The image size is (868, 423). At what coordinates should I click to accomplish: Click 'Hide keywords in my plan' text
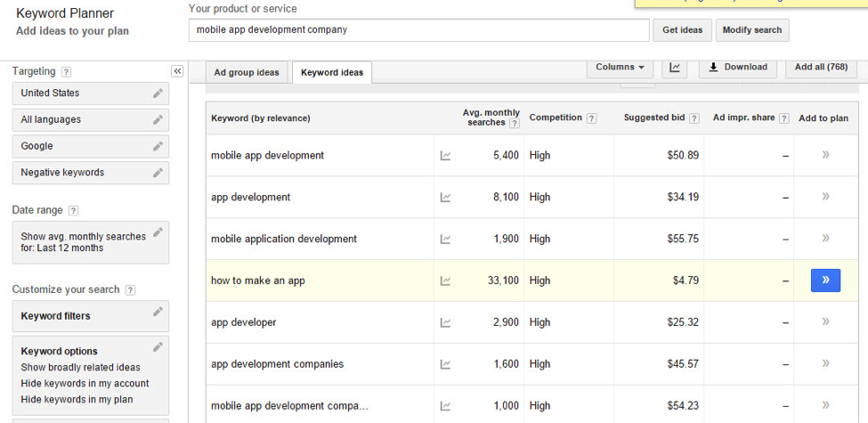click(77, 399)
